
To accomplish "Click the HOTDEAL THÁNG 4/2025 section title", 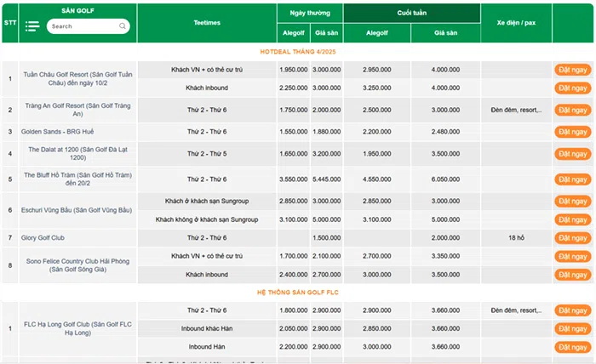I will pos(298,52).
